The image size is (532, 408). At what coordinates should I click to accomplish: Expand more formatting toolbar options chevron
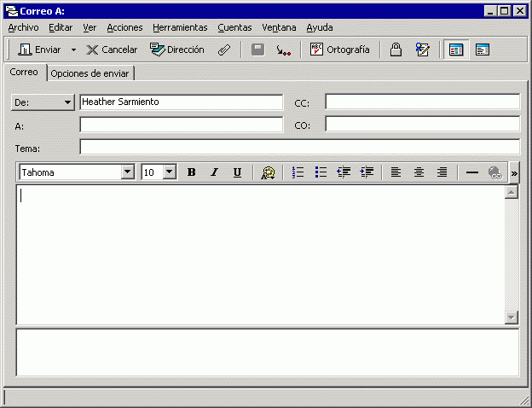514,173
